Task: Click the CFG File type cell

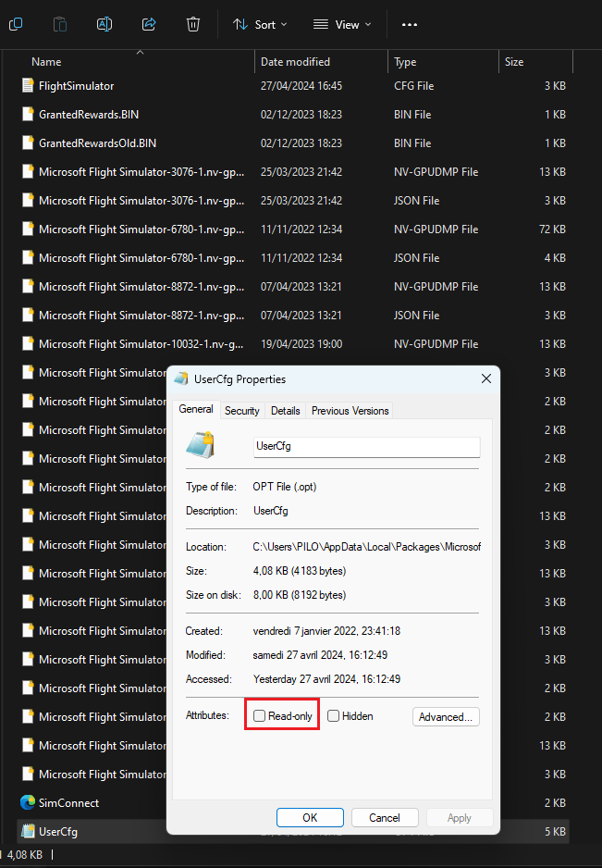Action: (x=414, y=86)
